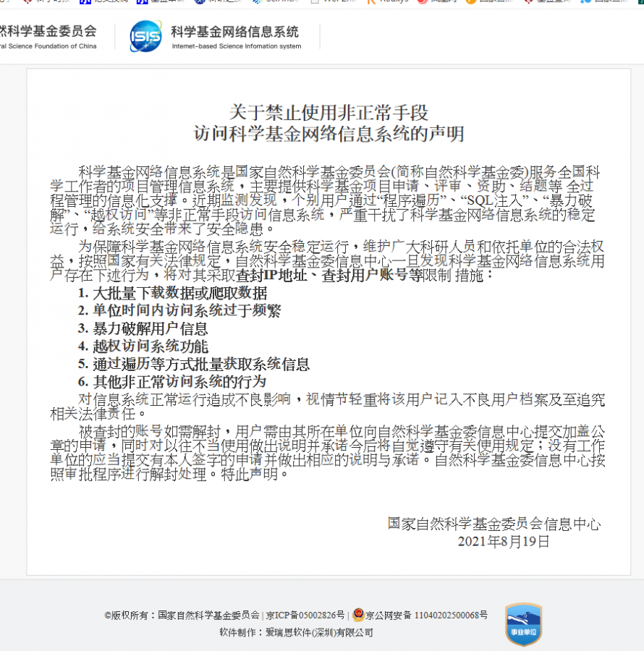Click the signature 国家自然科学基金委员会信息中心
644x651 pixels.
pyautogui.click(x=493, y=524)
